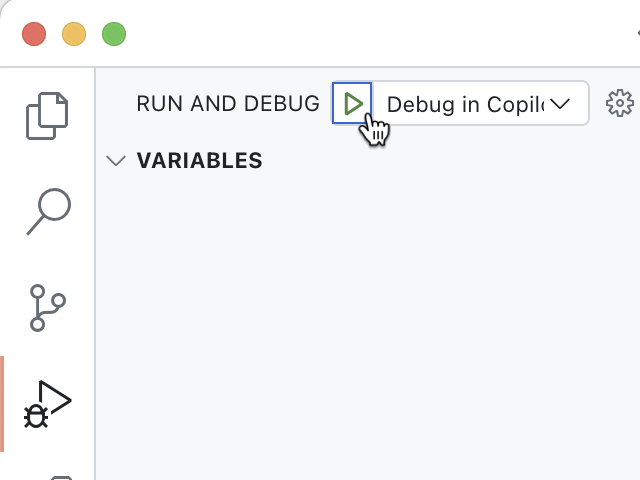The width and height of the screenshot is (640, 480).
Task: Collapse the VARIABLES section chevron
Action: click(x=116, y=161)
